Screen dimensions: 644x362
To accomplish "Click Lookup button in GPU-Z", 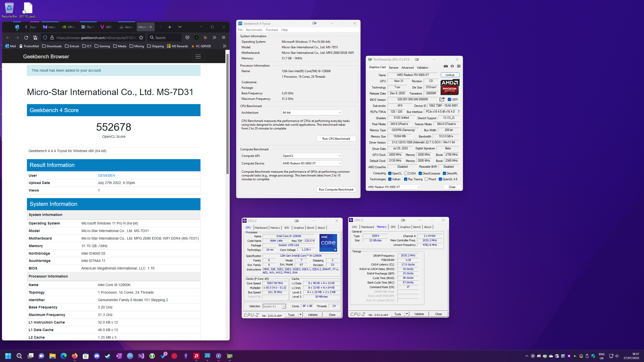I will [x=450, y=75].
